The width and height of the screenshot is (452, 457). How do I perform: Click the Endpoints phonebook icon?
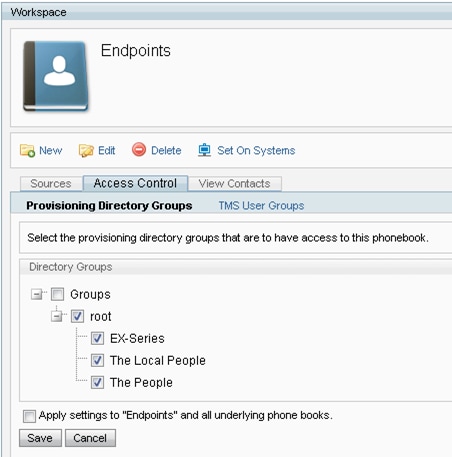pyautogui.click(x=56, y=76)
